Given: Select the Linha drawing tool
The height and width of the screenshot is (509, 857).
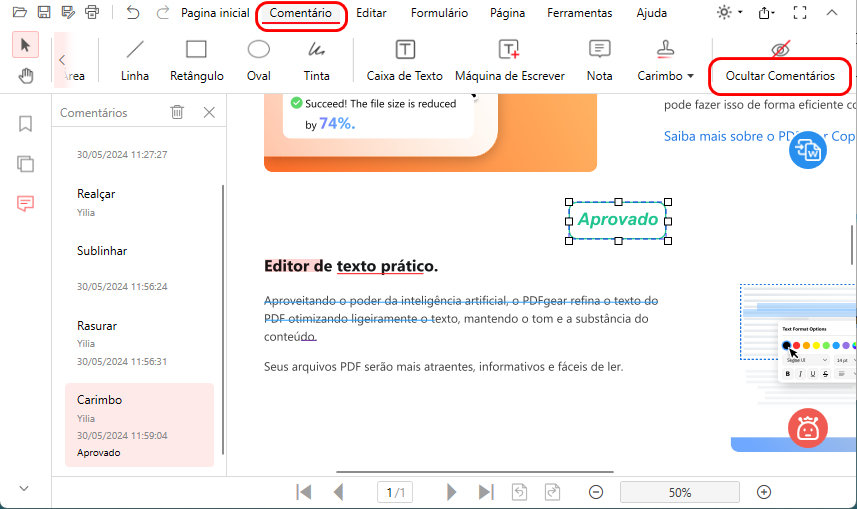Looking at the screenshot, I should [x=135, y=61].
